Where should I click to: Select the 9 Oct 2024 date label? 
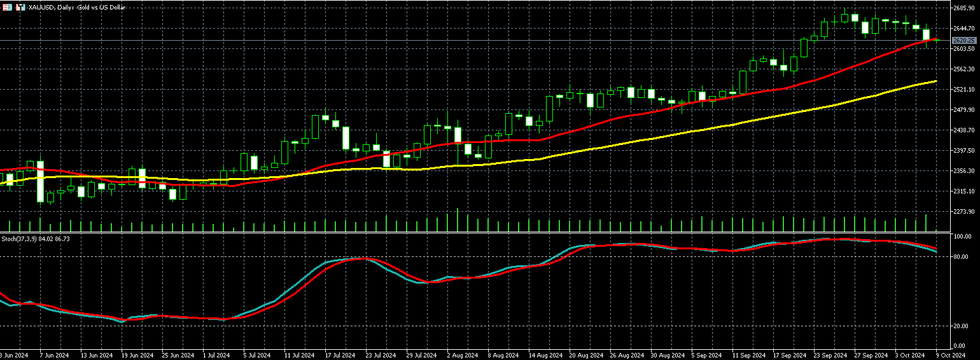coord(950,355)
